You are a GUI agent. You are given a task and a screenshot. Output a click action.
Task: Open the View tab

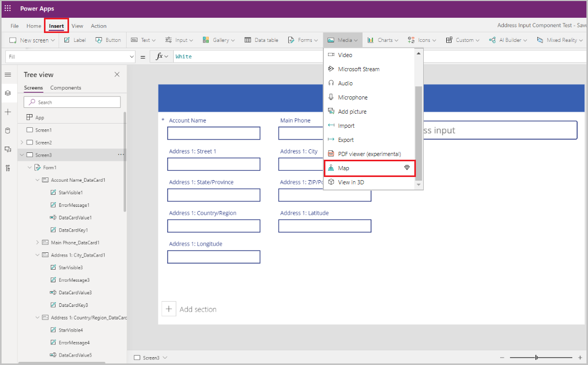77,26
